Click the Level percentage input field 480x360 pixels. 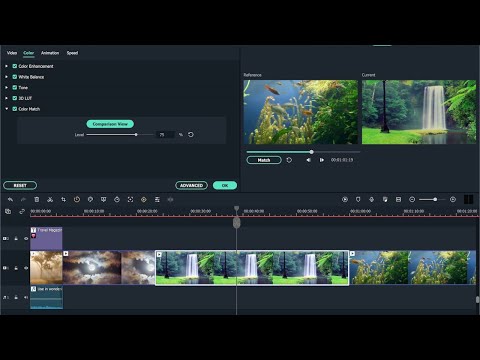click(x=165, y=135)
